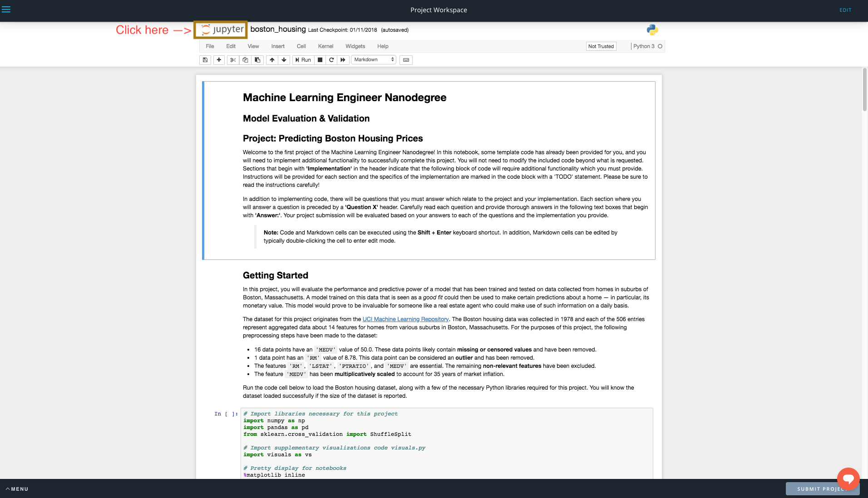
Task: Save and checkpoint the notebook
Action: 205,60
